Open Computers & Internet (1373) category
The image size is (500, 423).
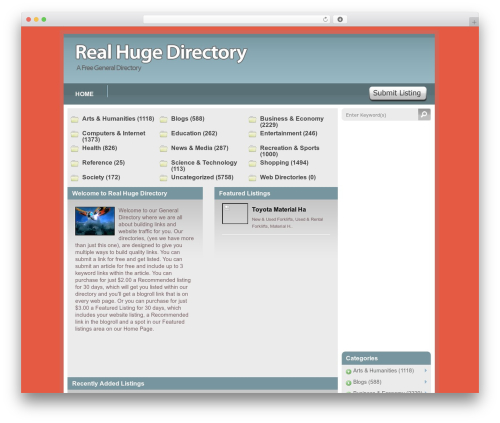[x=114, y=136]
